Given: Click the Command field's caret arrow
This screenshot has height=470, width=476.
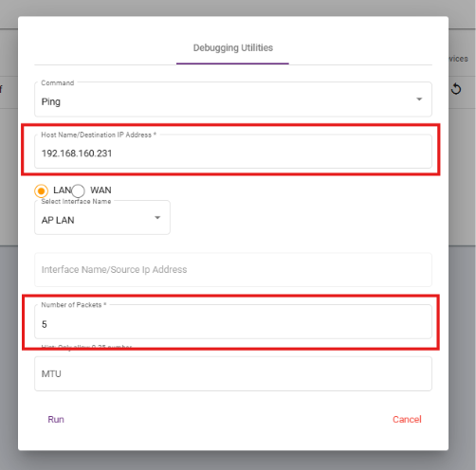Looking at the screenshot, I should click(419, 99).
